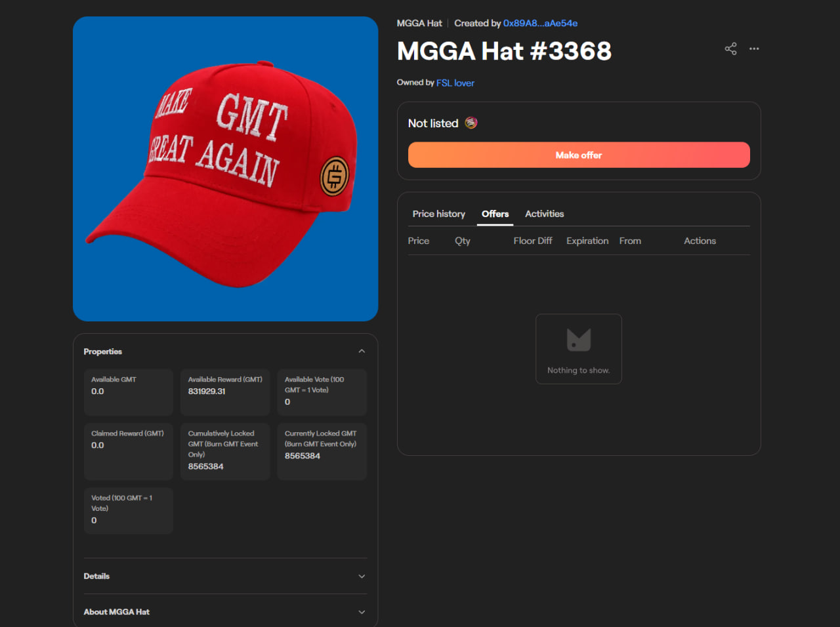Expand the Details section
840x627 pixels.
(x=225, y=576)
